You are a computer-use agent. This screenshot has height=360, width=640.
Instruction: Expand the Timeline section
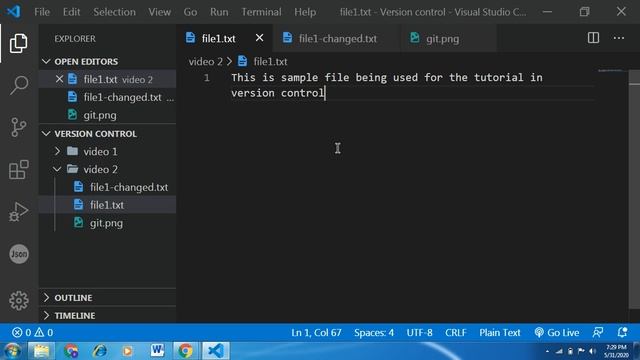coord(108,316)
